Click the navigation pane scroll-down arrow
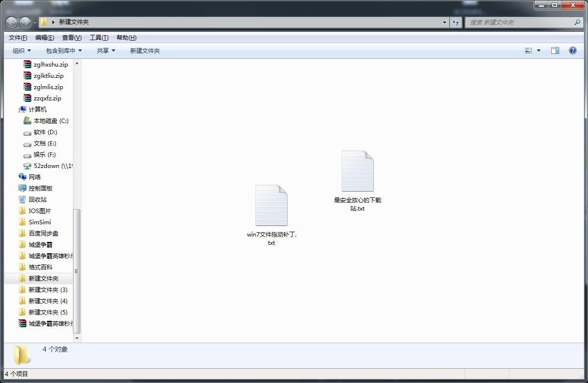 (76, 337)
